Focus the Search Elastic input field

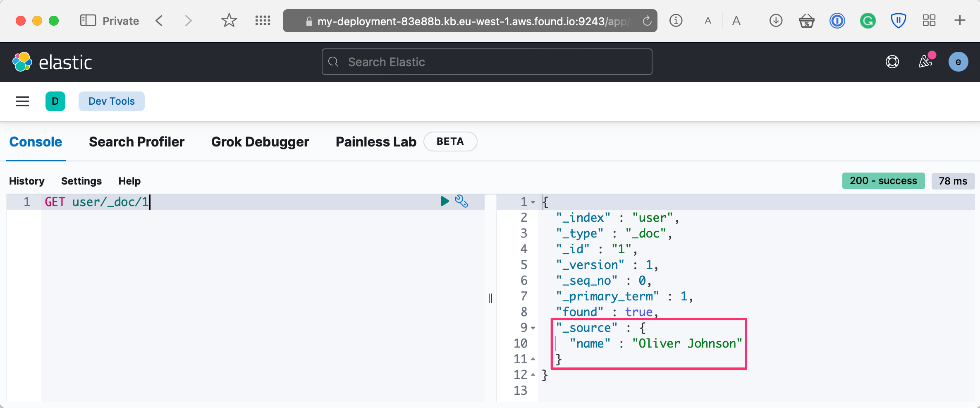[487, 62]
